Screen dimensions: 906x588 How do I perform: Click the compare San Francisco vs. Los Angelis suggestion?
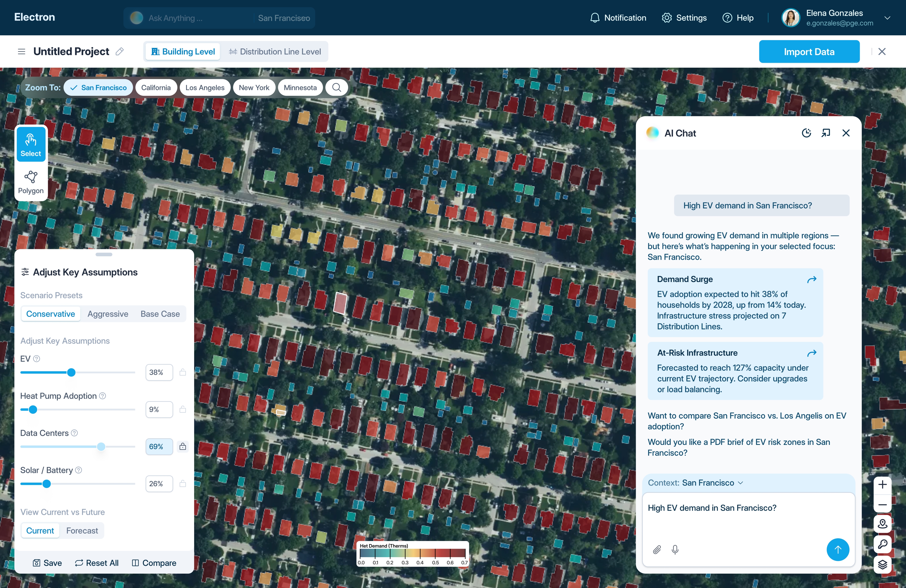click(x=747, y=421)
